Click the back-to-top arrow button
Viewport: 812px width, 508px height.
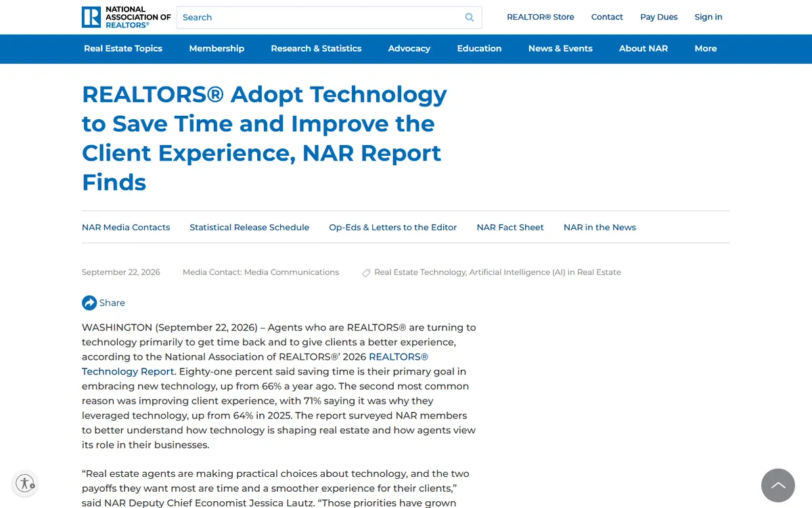tap(778, 486)
